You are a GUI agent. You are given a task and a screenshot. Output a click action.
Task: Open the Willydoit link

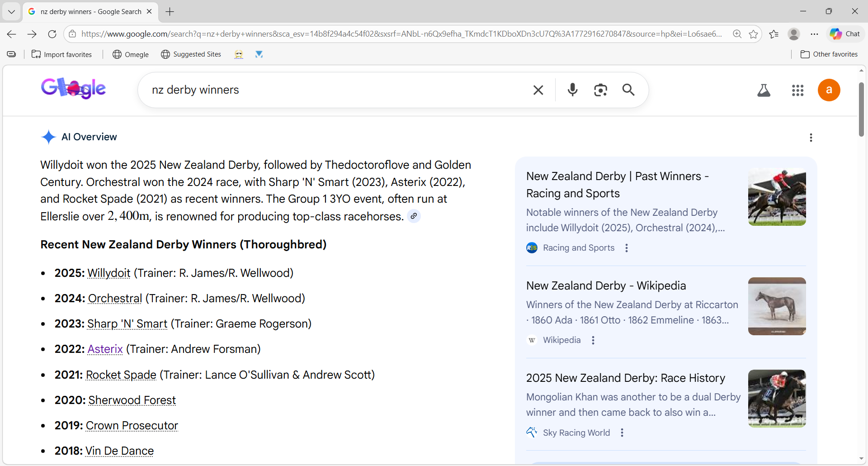point(108,273)
